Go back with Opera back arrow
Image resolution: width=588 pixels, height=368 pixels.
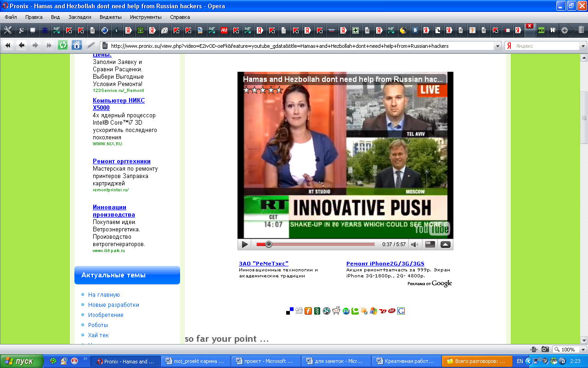click(x=22, y=46)
